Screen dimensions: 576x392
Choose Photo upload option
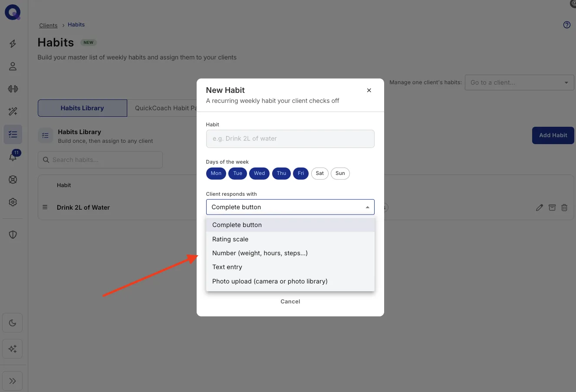[x=290, y=281]
